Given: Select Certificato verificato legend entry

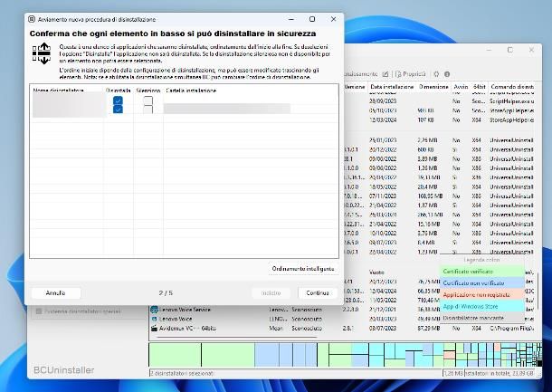Looking at the screenshot, I should [x=482, y=272].
